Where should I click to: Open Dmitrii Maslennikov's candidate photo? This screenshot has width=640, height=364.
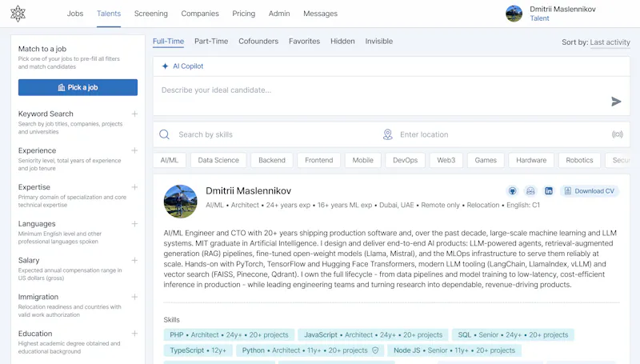point(181,201)
